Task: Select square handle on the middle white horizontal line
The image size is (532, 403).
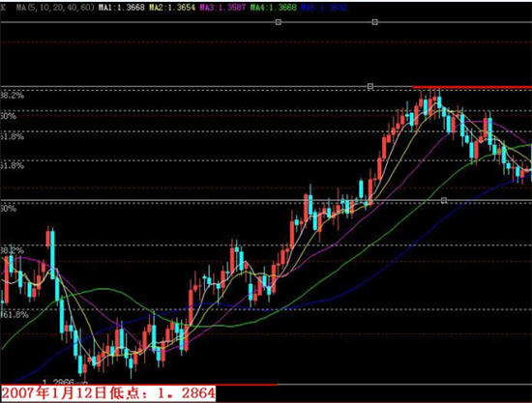Action: pos(444,200)
